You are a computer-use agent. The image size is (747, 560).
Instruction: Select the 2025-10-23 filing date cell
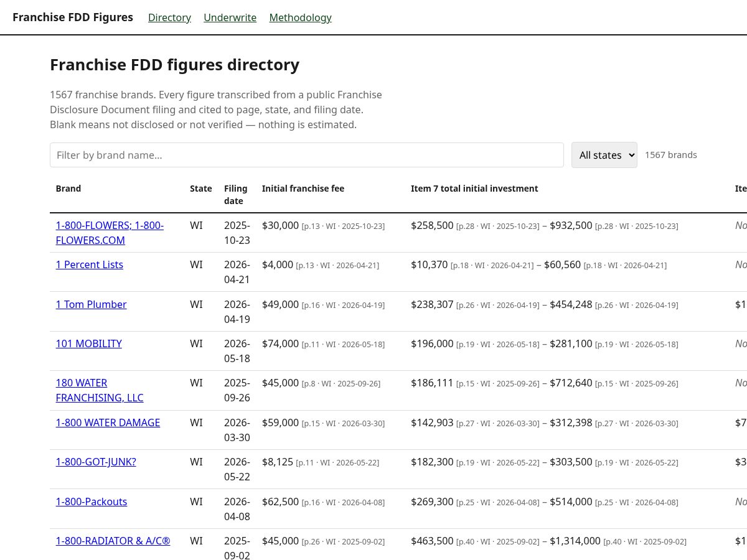(x=237, y=233)
